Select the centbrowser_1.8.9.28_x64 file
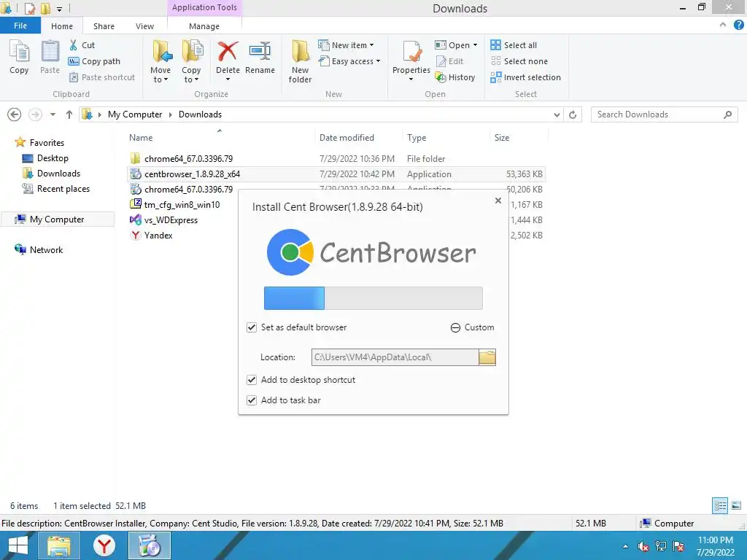747x560 pixels. [x=336, y=174]
